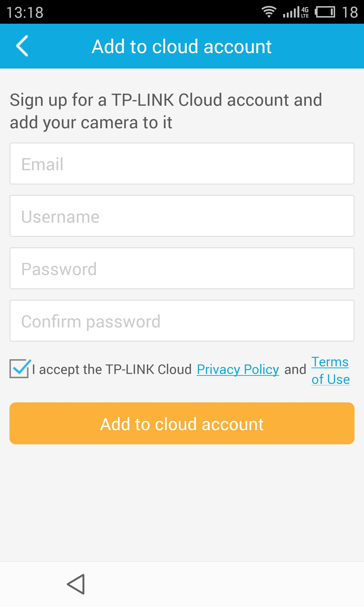Tap the orange Add to cloud account button
Viewport: 364px width, 607px height.
tap(182, 423)
